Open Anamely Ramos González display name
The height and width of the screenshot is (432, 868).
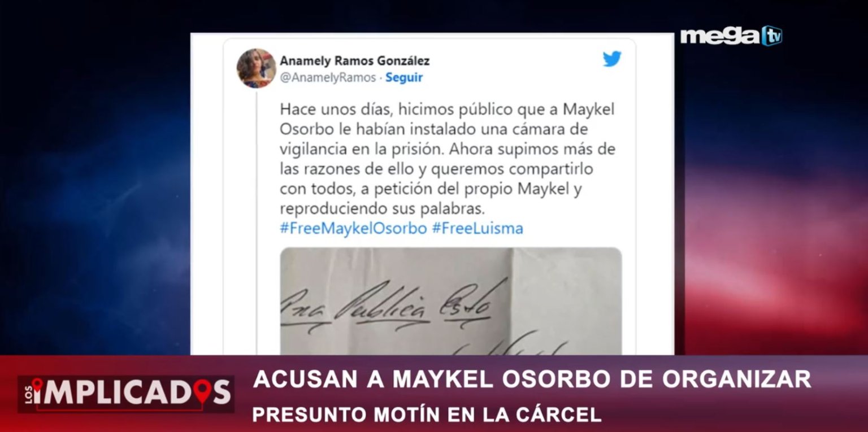point(355,60)
